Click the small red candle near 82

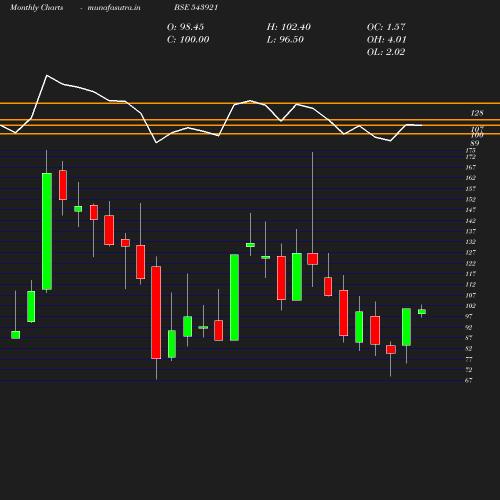pos(391,349)
